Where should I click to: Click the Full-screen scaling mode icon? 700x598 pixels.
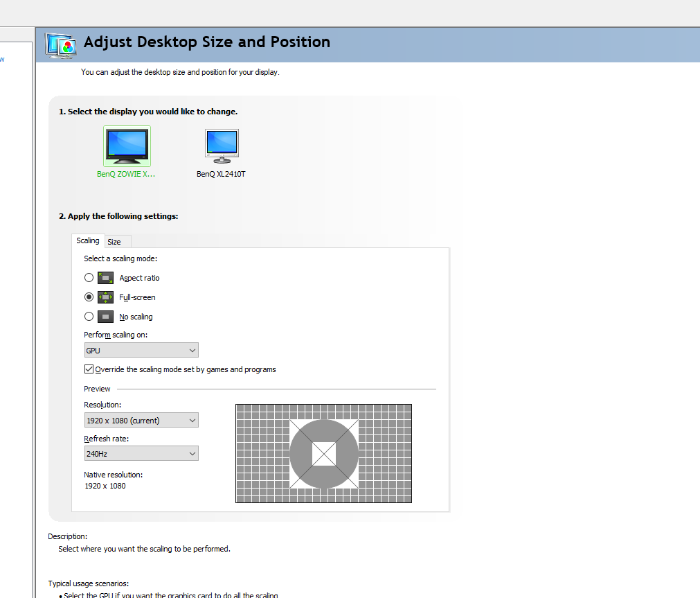(105, 297)
